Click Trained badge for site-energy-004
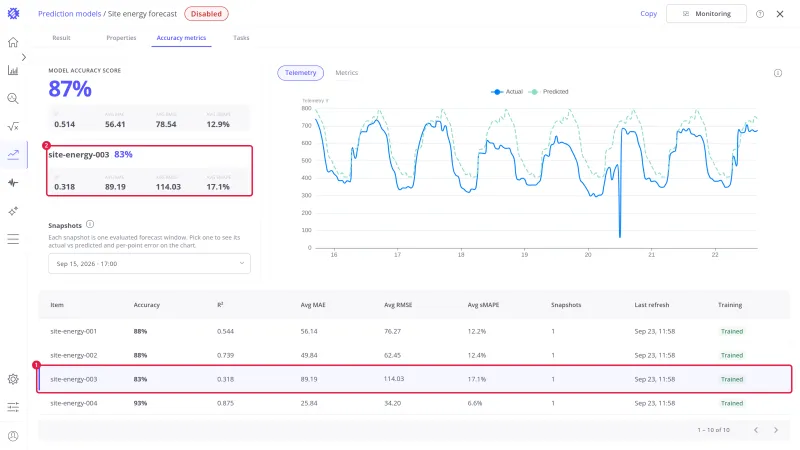800x450 pixels. click(732, 403)
